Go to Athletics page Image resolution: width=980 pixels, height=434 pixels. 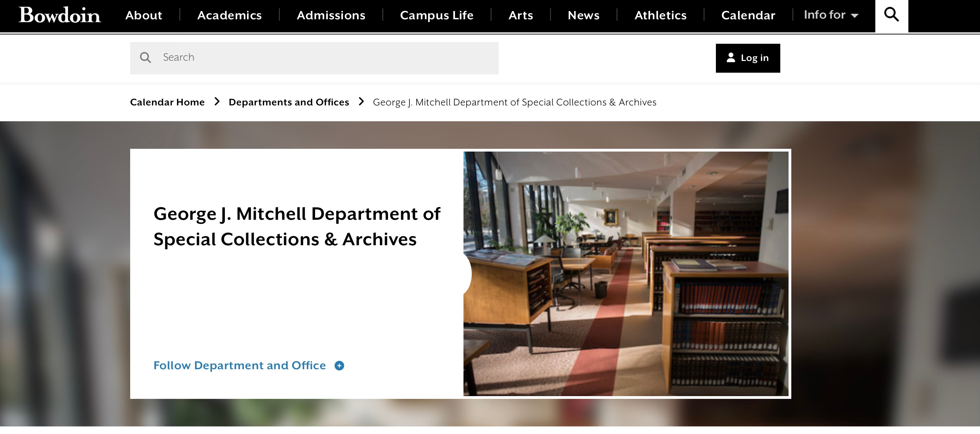(x=660, y=15)
